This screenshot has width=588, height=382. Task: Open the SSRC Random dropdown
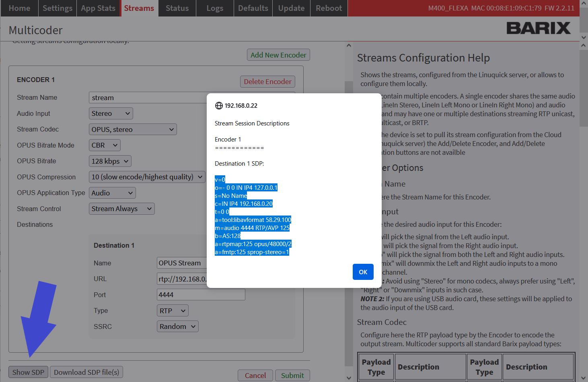(x=177, y=327)
